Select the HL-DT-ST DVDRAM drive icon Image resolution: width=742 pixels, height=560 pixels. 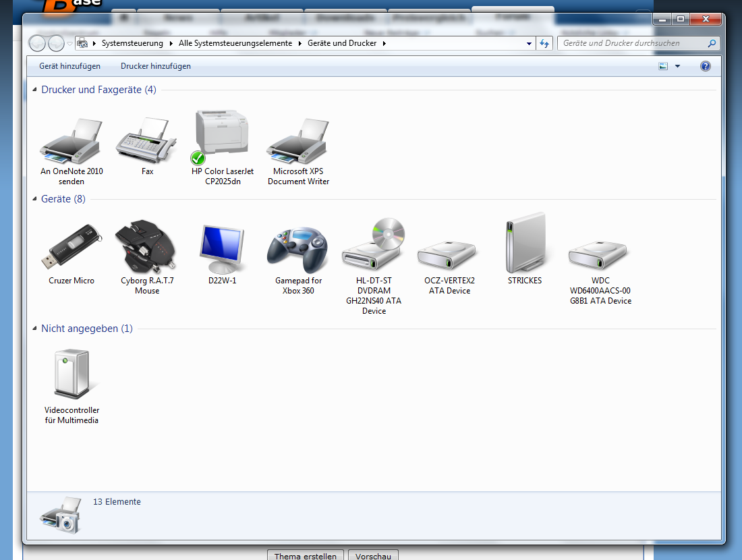[374, 244]
